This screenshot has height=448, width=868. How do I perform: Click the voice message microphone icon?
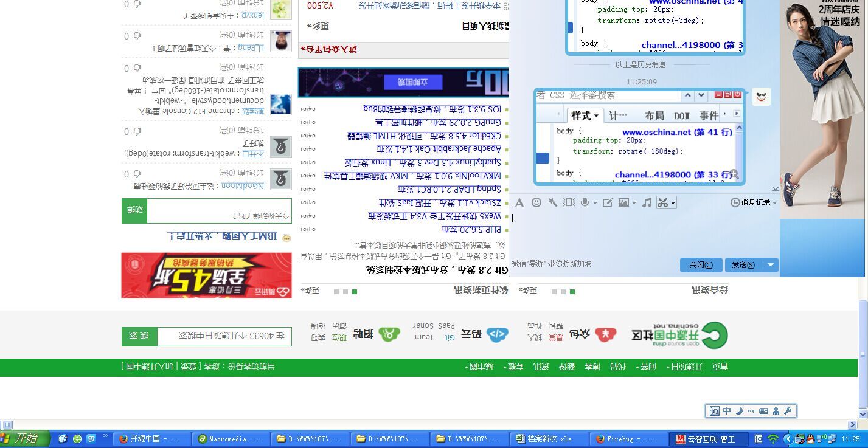click(585, 202)
